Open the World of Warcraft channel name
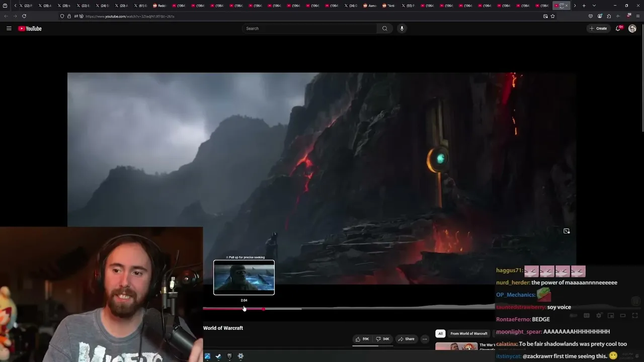Screen dimensions: 644x362 pos(223,328)
